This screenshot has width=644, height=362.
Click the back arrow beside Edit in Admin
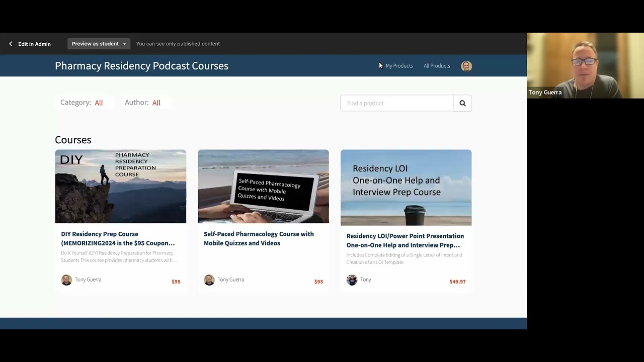click(x=11, y=44)
